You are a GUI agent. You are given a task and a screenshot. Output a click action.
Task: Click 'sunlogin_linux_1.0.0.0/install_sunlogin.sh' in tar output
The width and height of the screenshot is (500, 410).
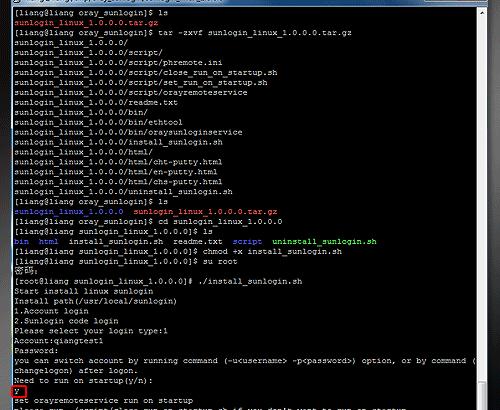point(118,142)
